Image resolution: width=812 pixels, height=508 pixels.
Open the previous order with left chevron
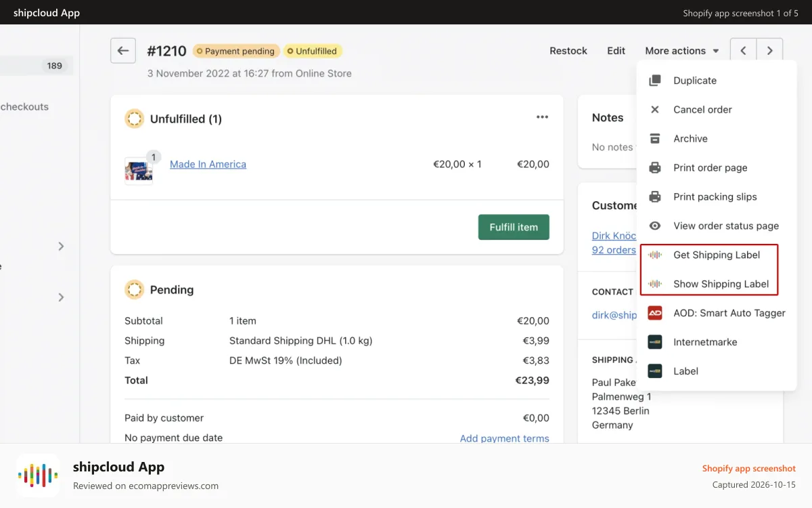(x=743, y=51)
